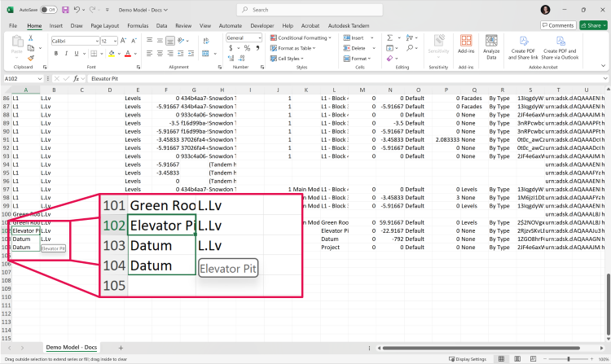Click Display Settings in status bar
This screenshot has height=364, width=611.
[x=468, y=359]
